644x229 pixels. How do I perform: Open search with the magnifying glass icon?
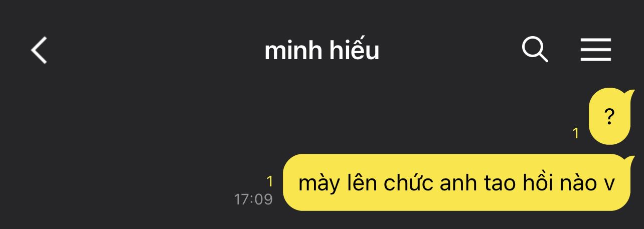(535, 50)
